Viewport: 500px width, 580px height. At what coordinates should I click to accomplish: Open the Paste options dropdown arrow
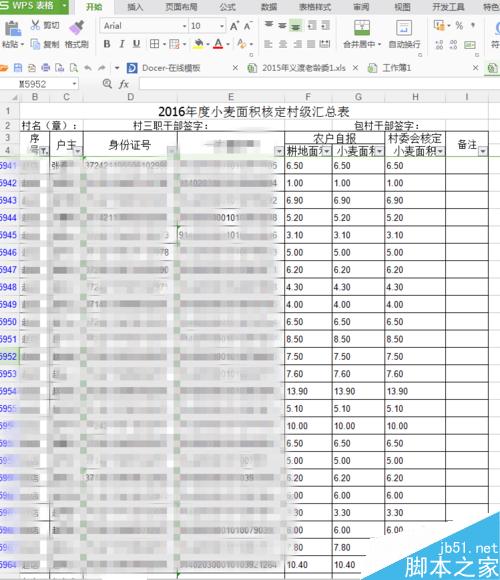point(22,44)
